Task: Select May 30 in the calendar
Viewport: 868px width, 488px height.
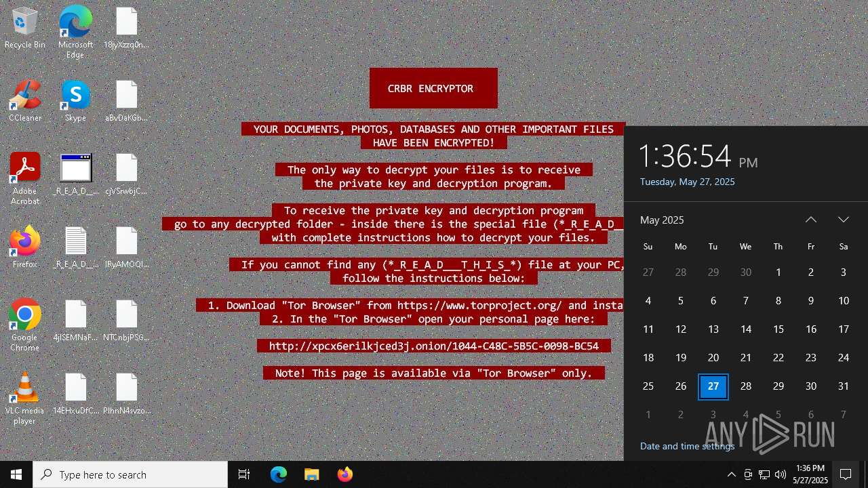Action: pos(811,386)
